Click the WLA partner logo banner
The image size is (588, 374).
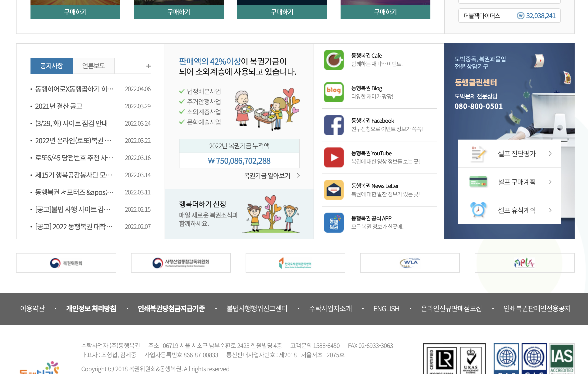click(x=409, y=263)
